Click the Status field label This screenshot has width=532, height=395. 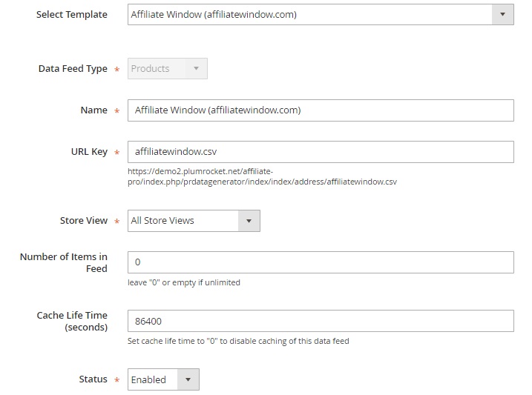[x=93, y=379]
